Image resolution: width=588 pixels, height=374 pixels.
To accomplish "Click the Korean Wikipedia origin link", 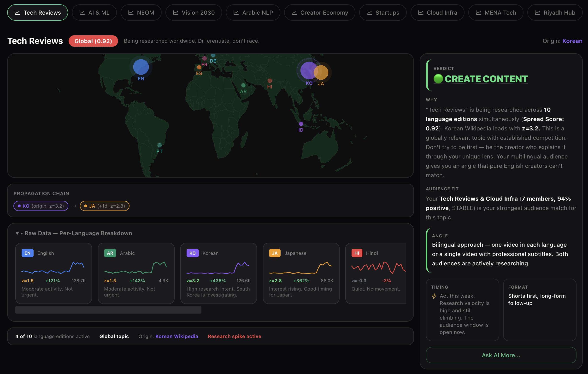I will tap(177, 336).
